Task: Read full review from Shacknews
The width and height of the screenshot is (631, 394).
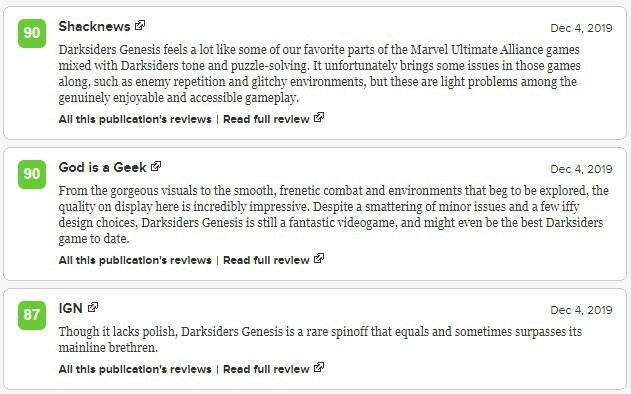Action: (266, 119)
